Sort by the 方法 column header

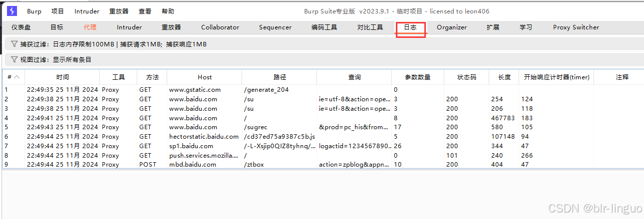point(152,77)
